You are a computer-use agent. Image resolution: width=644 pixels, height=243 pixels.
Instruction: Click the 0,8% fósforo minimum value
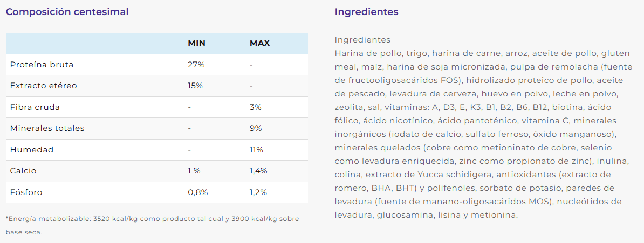pos(197,192)
